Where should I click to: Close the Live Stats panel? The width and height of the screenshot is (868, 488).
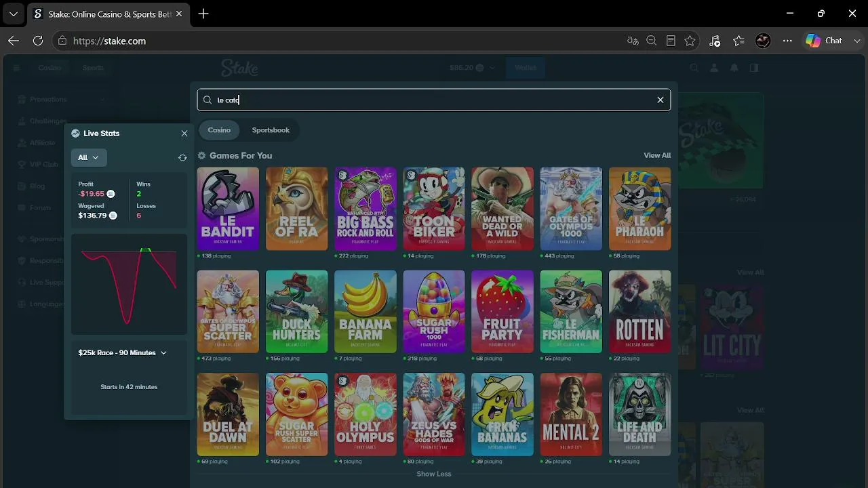pyautogui.click(x=184, y=134)
